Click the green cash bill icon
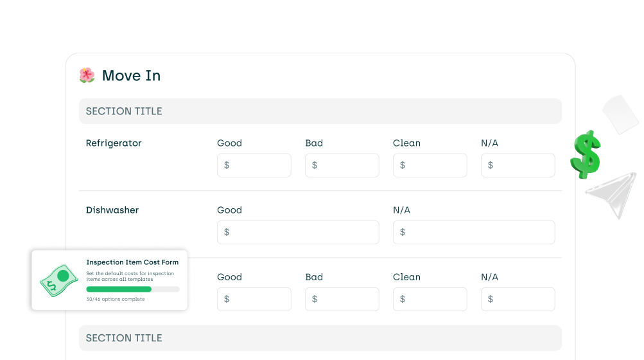The width and height of the screenshot is (644, 360). coord(59,280)
